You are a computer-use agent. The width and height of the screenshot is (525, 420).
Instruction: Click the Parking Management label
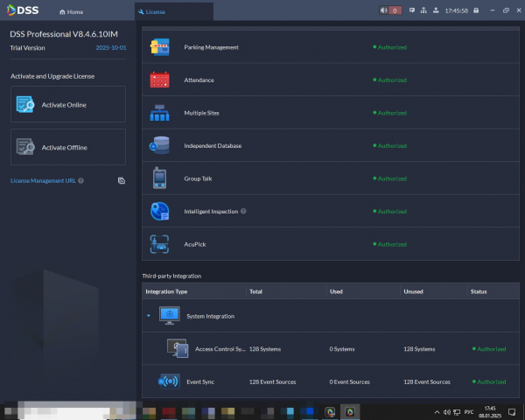[211, 47]
